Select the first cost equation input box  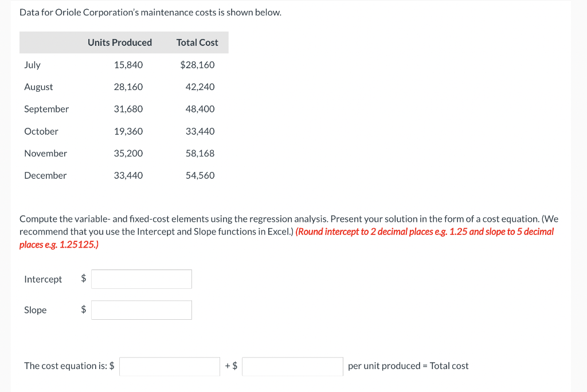(169, 366)
